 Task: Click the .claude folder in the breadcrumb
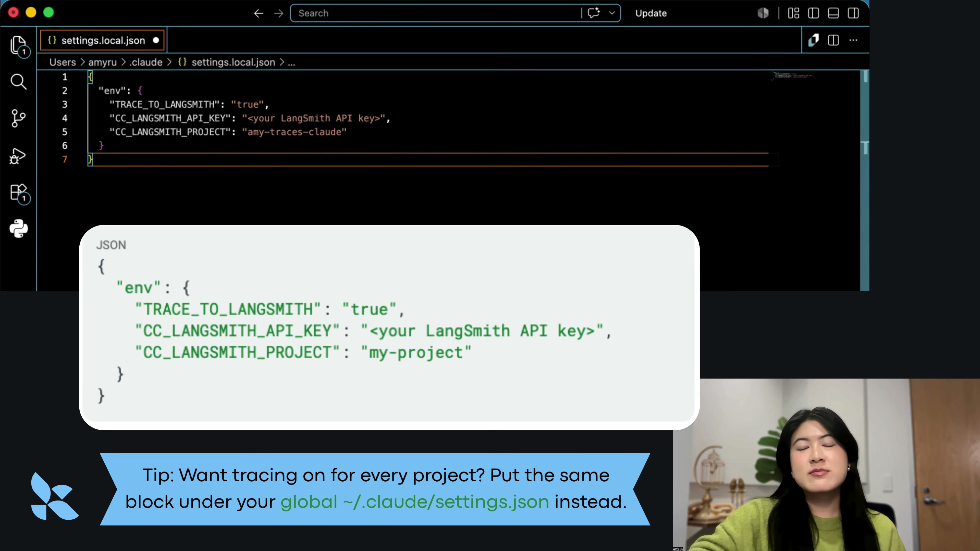point(146,62)
